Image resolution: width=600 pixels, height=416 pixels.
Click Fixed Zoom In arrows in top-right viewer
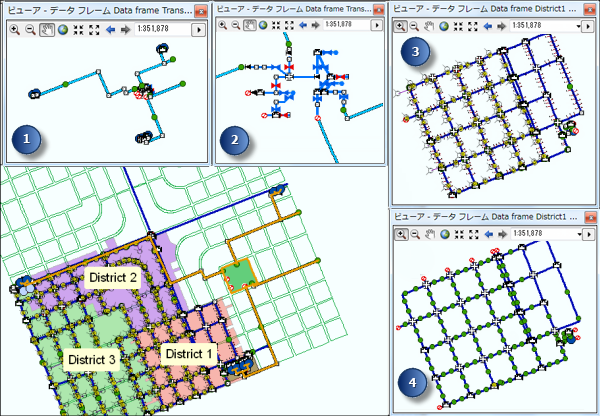coord(458,26)
